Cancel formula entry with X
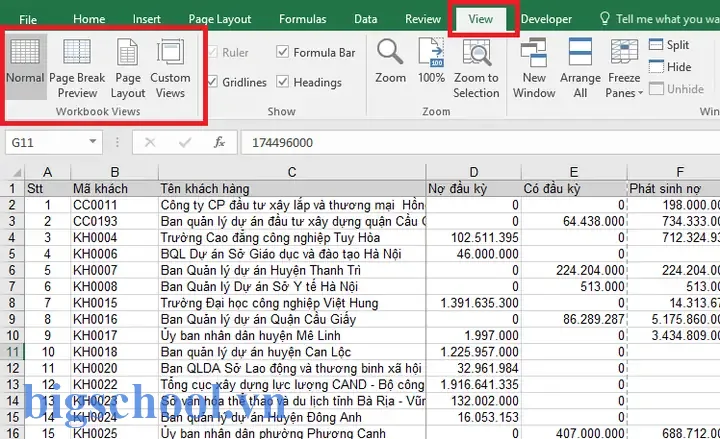This screenshot has height=439, width=720. 150,142
